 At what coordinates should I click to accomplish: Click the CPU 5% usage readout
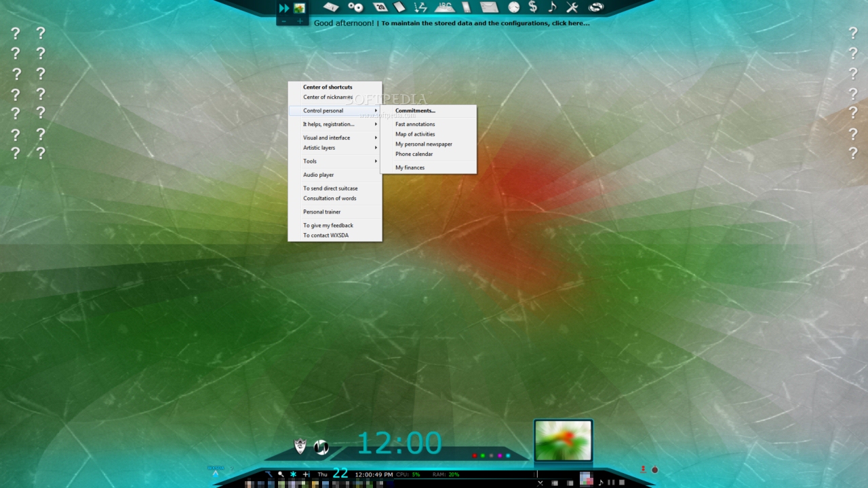pyautogui.click(x=408, y=474)
